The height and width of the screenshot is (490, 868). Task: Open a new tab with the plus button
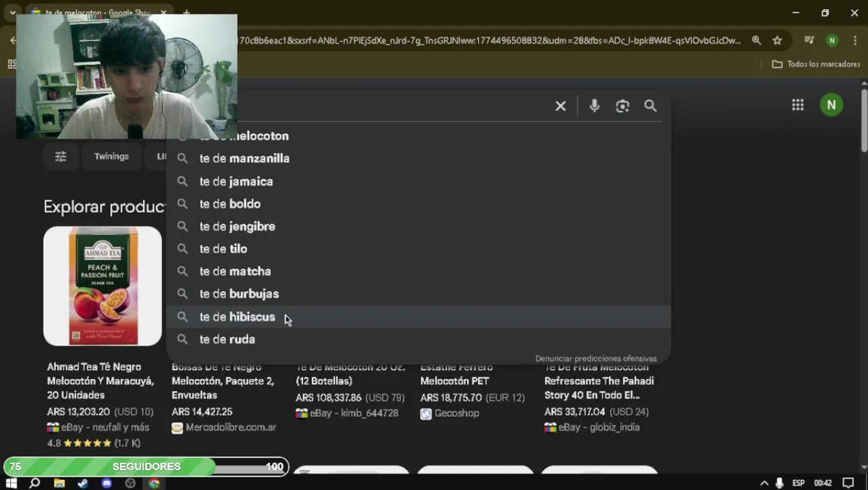(x=186, y=12)
